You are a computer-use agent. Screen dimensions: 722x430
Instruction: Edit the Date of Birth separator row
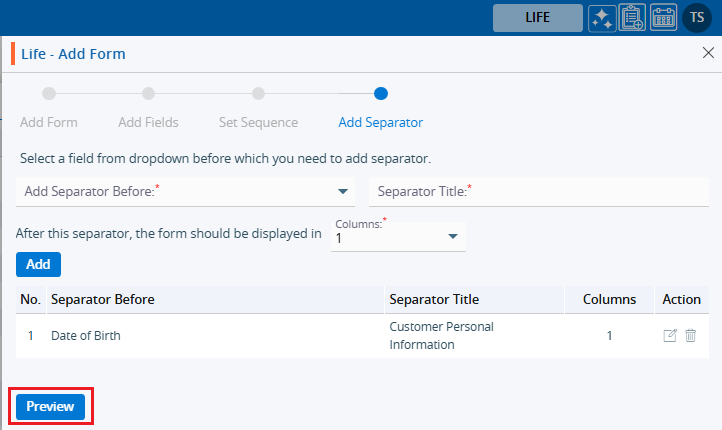point(670,336)
